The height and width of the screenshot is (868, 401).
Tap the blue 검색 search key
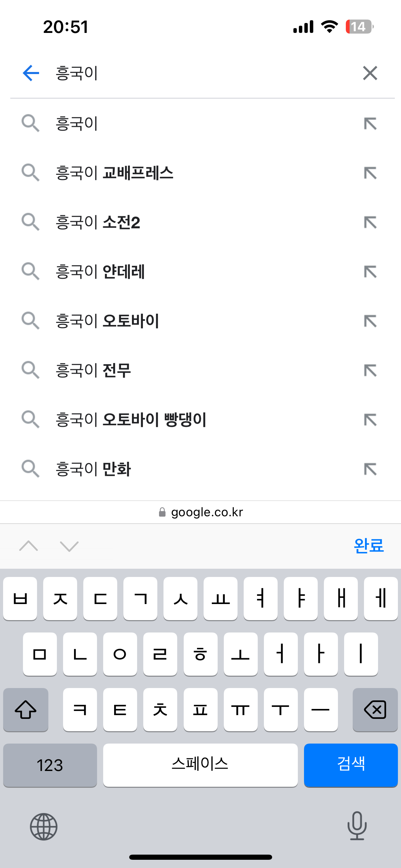[351, 765]
